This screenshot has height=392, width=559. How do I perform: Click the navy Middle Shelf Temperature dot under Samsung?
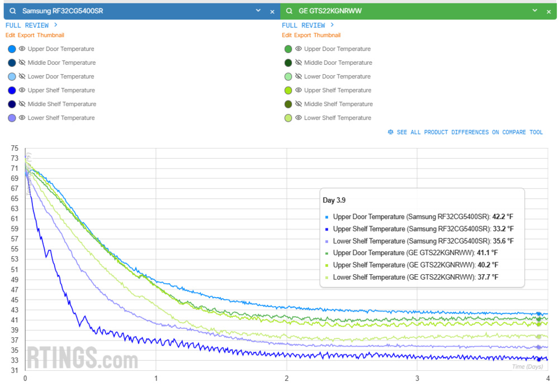[11, 104]
